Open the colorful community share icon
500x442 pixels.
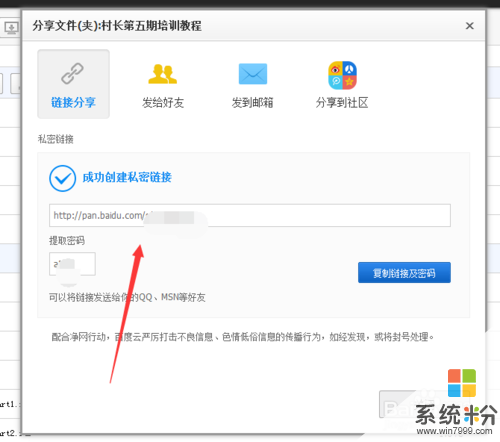342,75
